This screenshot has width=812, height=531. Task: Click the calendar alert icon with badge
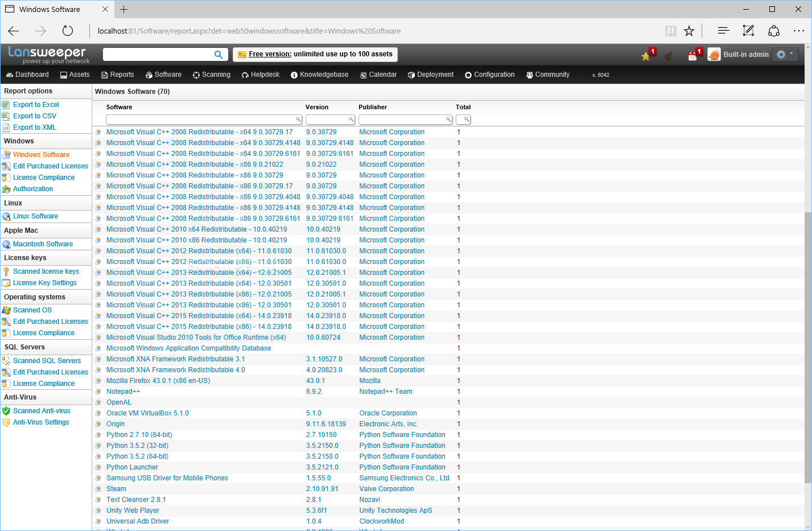coord(693,56)
